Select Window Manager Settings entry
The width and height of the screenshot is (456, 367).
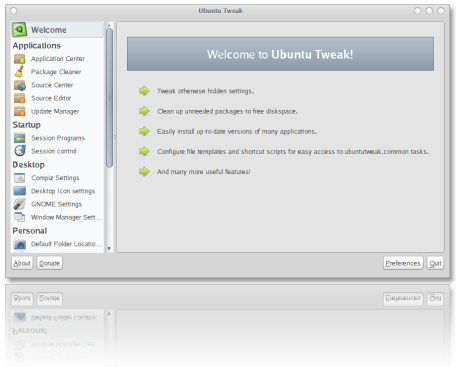(x=57, y=217)
